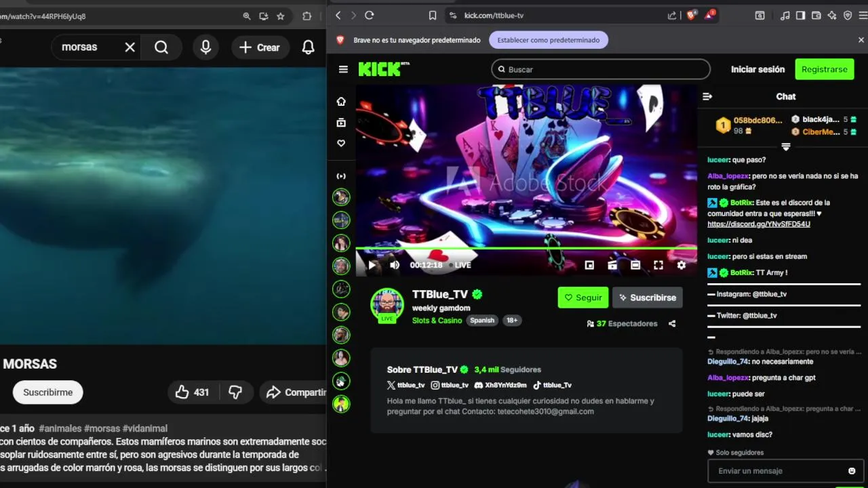Mute the Kick stream volume

(395, 265)
